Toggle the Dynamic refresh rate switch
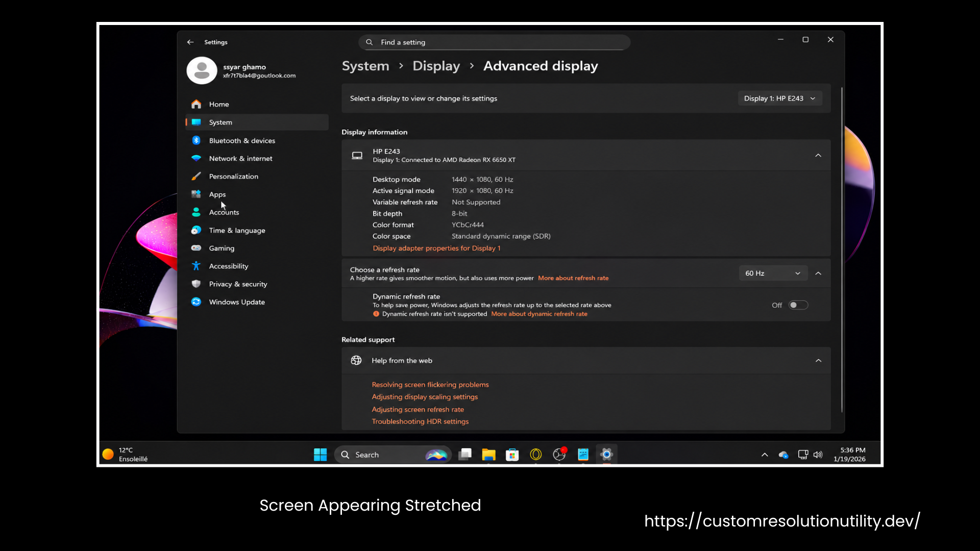980x551 pixels. pos(798,305)
